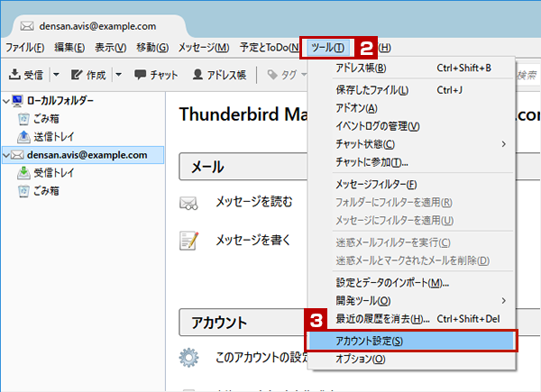Expand 開発ツール(O) submenu

pyautogui.click(x=411, y=301)
